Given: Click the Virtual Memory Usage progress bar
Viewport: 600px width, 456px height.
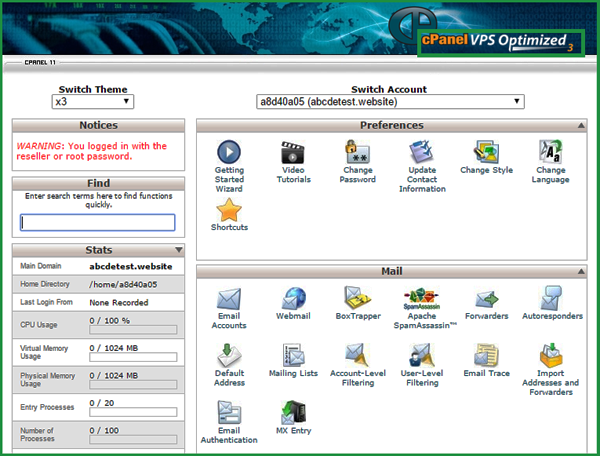Looking at the screenshot, I should tap(133, 357).
